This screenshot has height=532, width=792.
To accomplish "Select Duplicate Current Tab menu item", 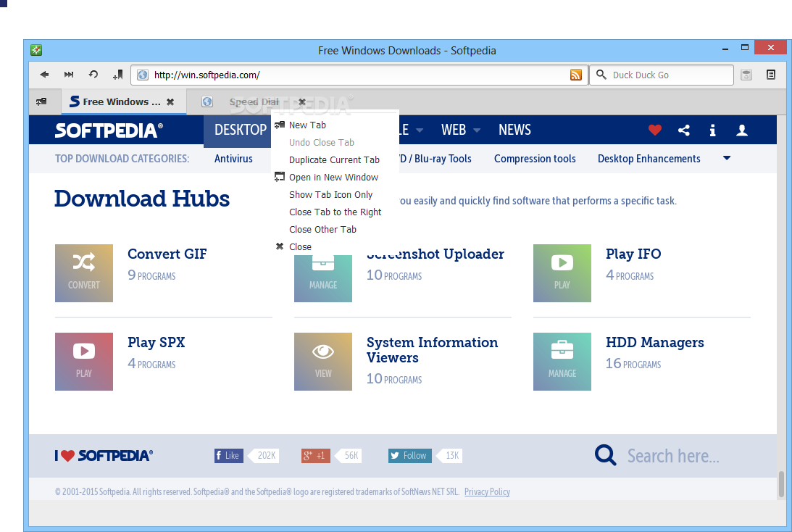I will point(335,159).
